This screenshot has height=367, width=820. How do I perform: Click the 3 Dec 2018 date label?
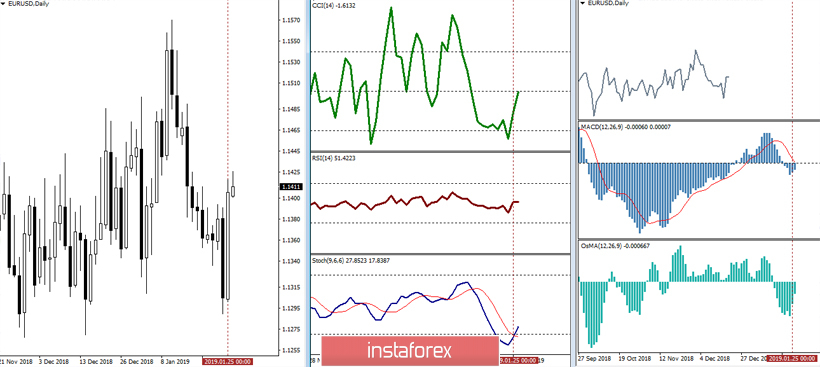[x=54, y=361]
